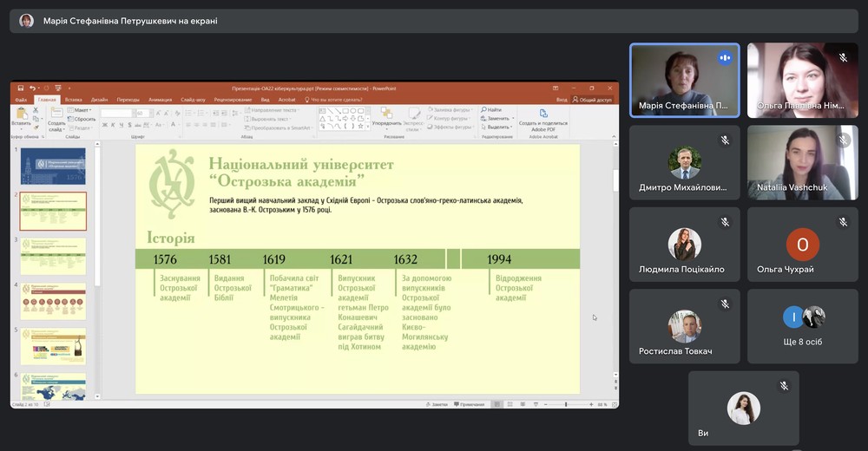Toggle muted mic icon on your own 'Ви' tile
Image resolution: width=868 pixels, height=451 pixels.
point(784,386)
